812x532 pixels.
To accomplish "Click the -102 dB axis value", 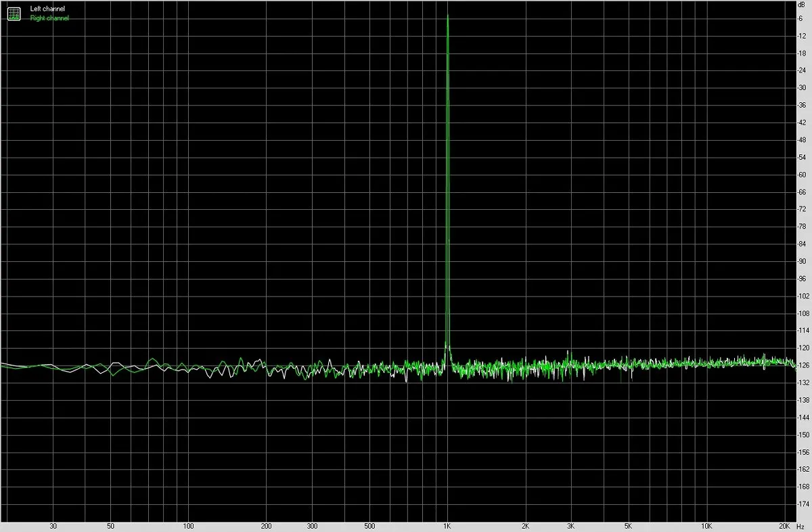I will 803,296.
